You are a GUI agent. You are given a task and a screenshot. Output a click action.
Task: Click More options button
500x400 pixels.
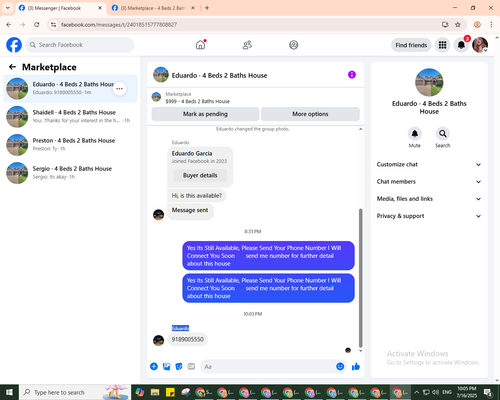[x=310, y=114]
